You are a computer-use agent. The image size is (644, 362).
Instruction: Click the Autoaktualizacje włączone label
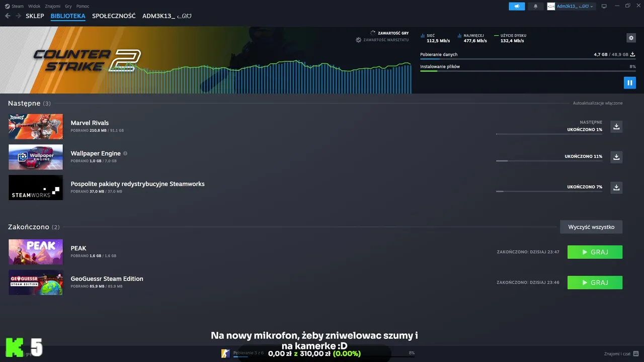[598, 103]
